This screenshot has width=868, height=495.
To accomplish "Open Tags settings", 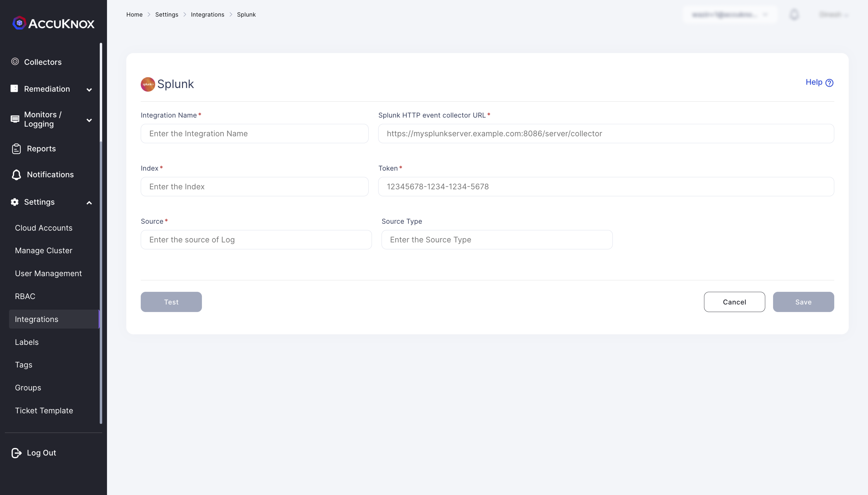I will point(24,365).
